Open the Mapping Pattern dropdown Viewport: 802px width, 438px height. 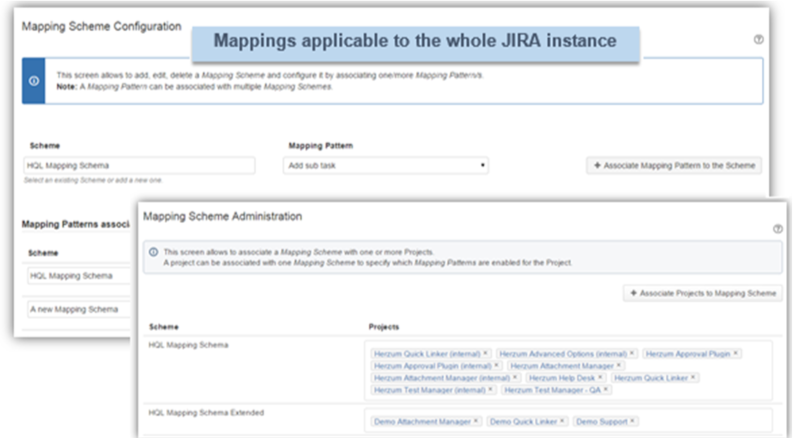tap(387, 165)
